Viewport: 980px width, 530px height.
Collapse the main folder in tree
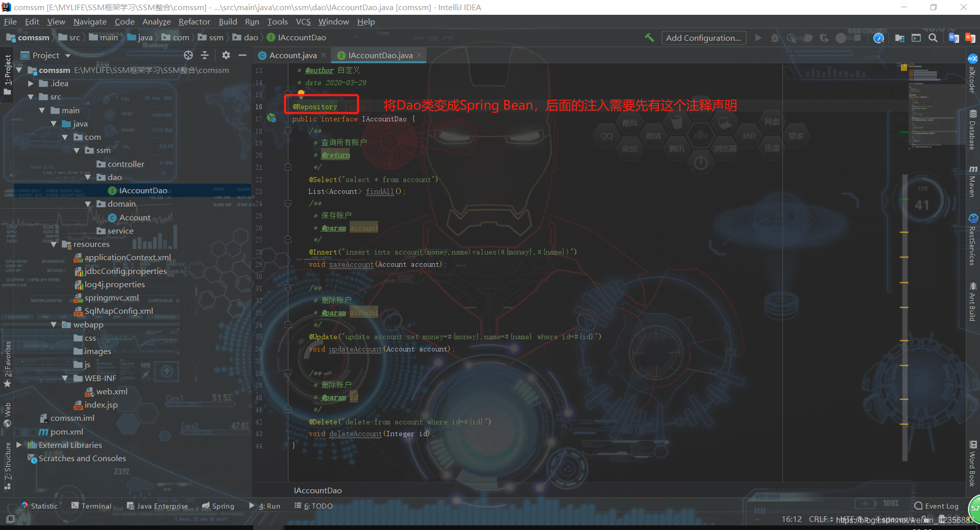42,110
